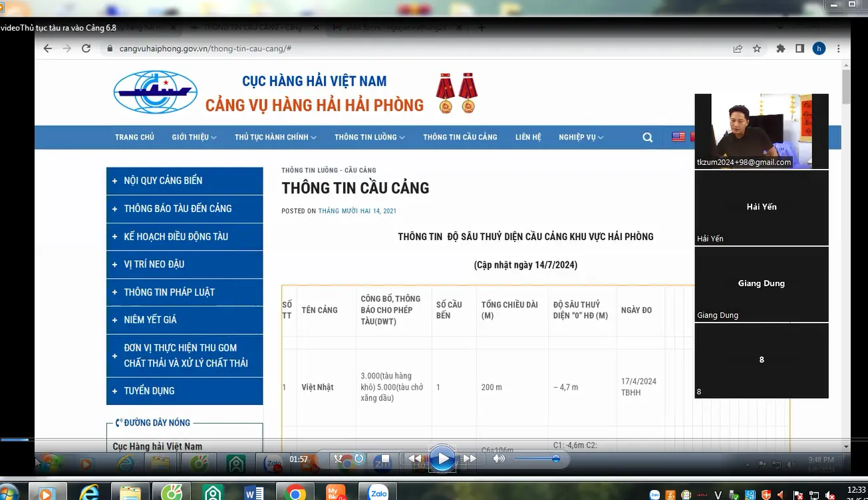
Task: Click the Chrome profile avatar "h"
Action: [x=819, y=49]
